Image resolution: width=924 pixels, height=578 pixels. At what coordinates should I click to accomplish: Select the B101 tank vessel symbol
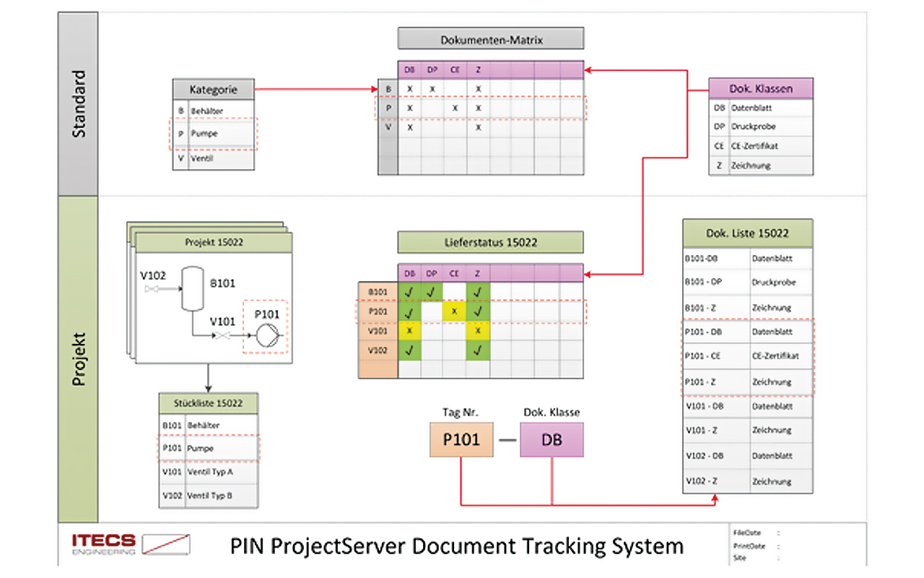(192, 289)
